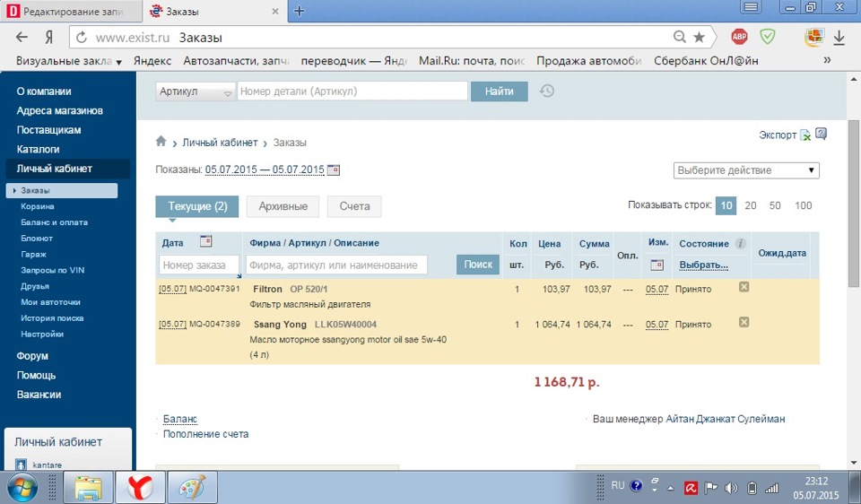Image resolution: width=861 pixels, height=504 pixels.
Task: Open Каталоги in sidebar
Action: pos(38,150)
